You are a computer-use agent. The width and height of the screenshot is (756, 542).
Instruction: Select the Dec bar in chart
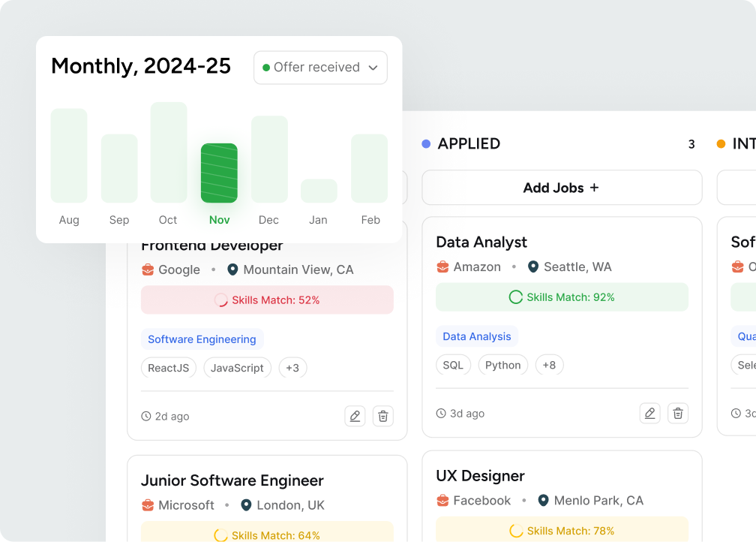269,159
